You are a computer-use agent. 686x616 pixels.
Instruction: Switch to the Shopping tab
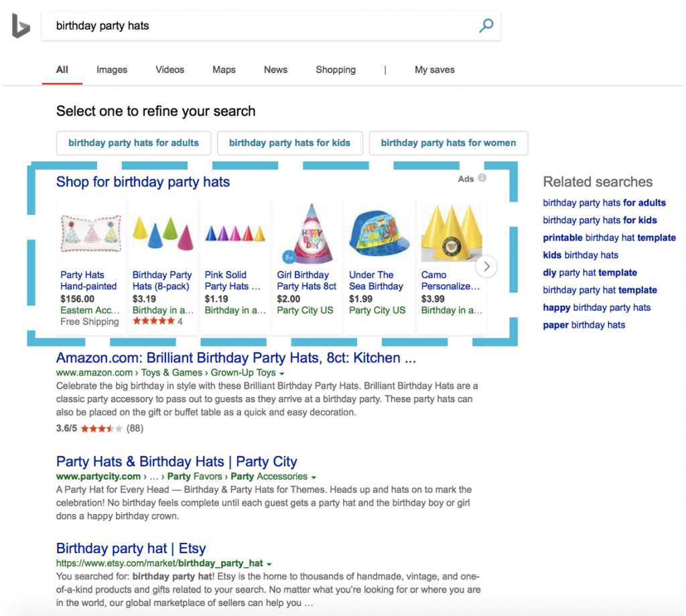pyautogui.click(x=335, y=70)
